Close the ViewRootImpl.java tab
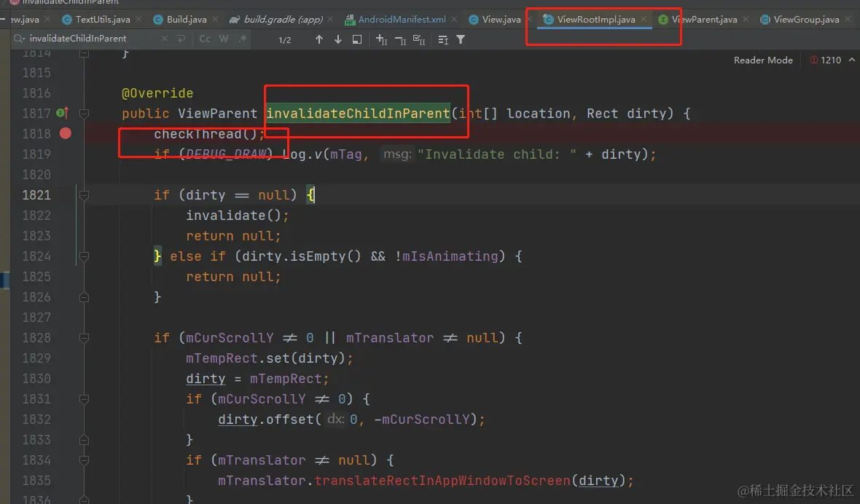Image resolution: width=860 pixels, height=504 pixels. pos(644,19)
